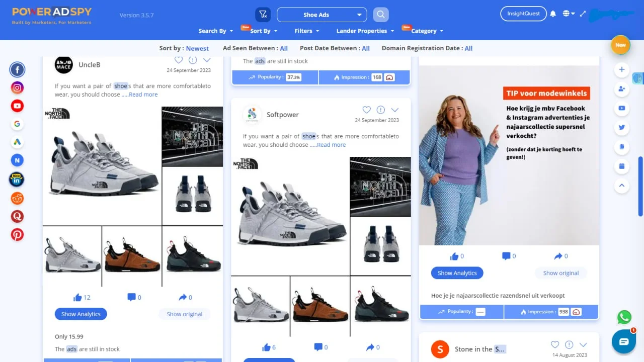Toggle fullscreen expand arrows icon

[583, 14]
